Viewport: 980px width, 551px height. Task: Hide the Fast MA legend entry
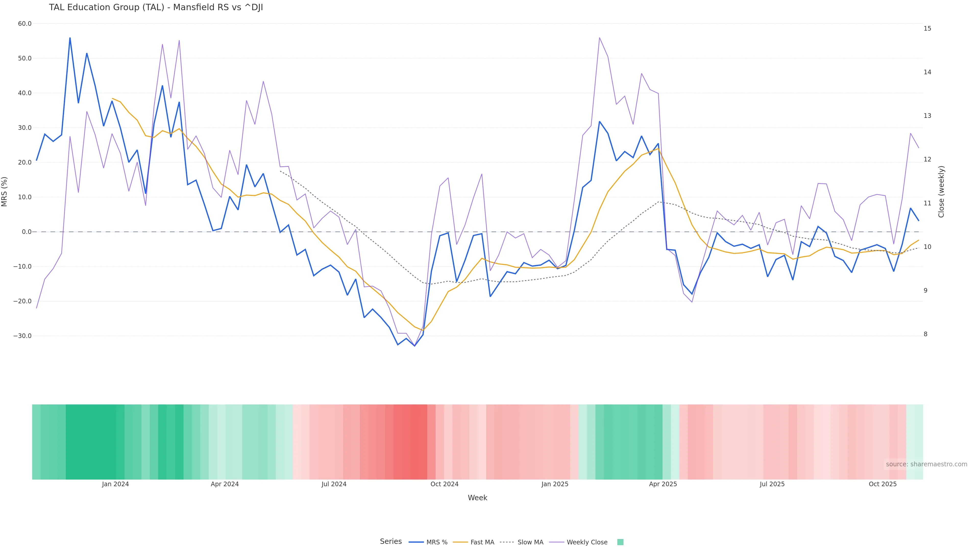(x=482, y=542)
